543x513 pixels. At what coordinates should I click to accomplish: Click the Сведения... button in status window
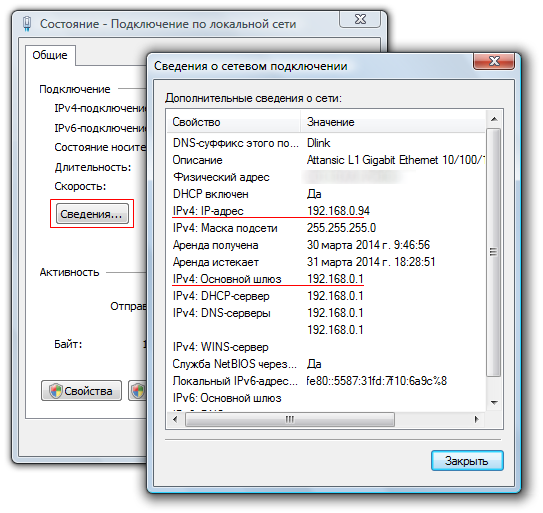[x=92, y=213]
